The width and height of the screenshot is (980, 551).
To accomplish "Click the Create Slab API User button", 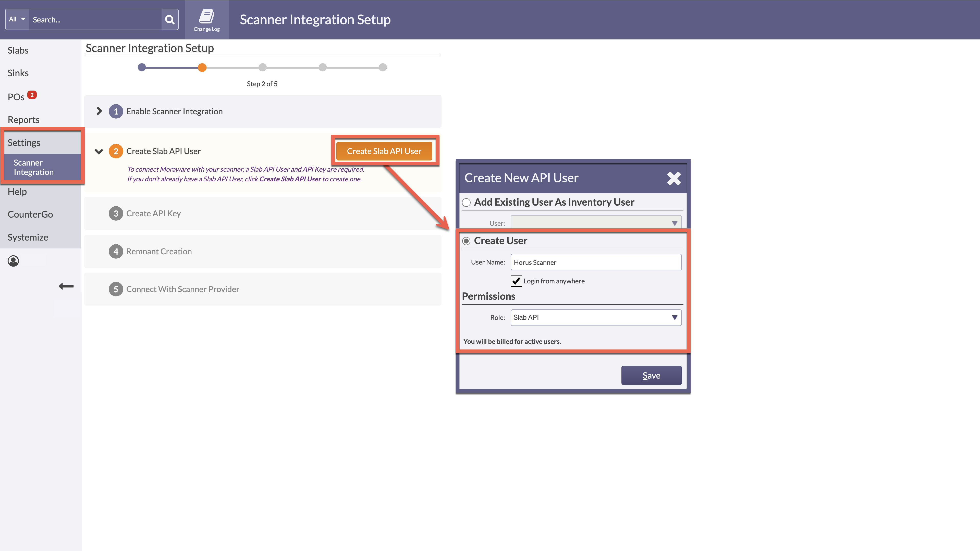I will pyautogui.click(x=384, y=151).
